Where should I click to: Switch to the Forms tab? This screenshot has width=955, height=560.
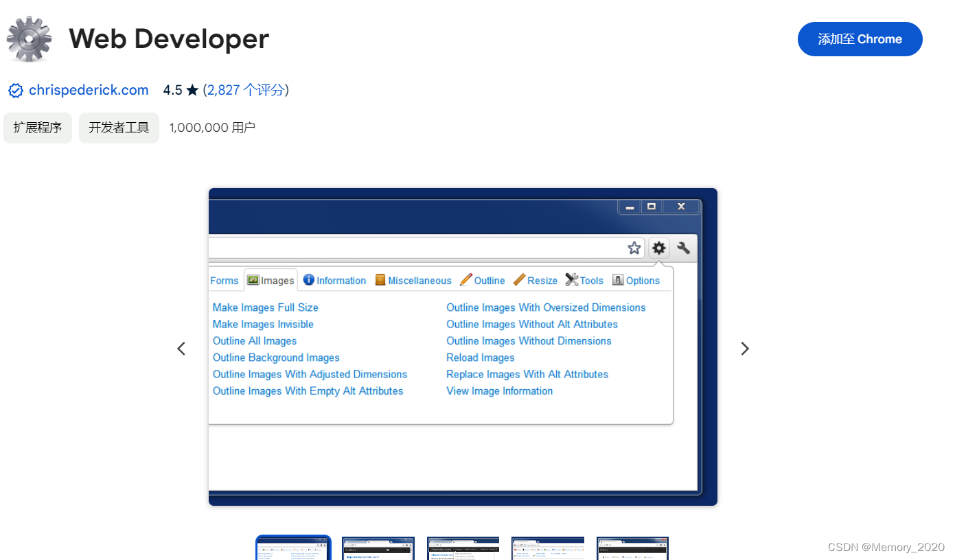click(225, 281)
